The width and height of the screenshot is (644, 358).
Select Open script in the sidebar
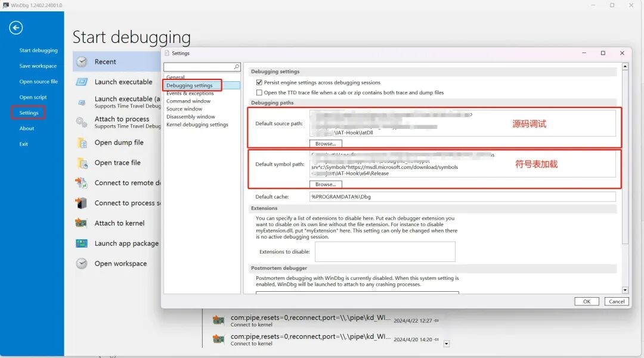click(x=33, y=97)
